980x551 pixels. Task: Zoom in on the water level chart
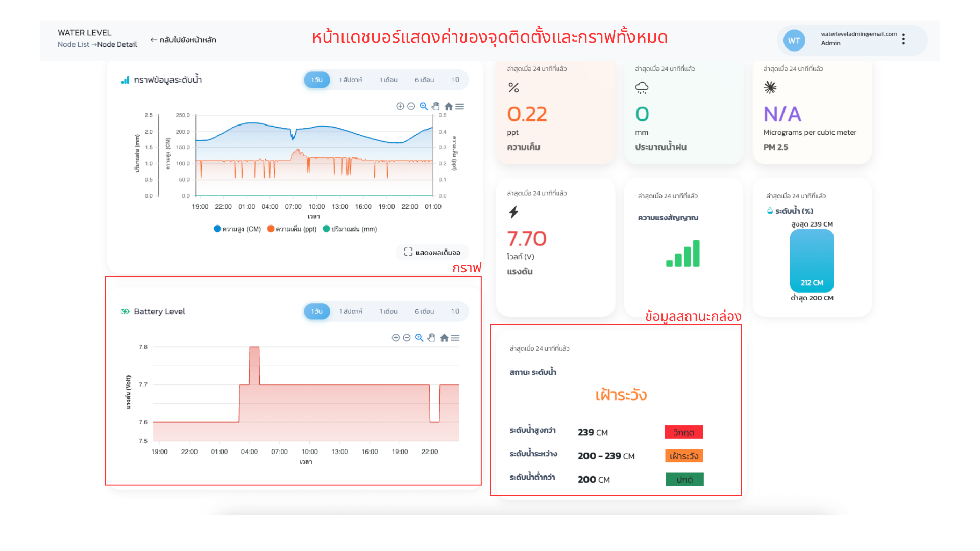400,106
